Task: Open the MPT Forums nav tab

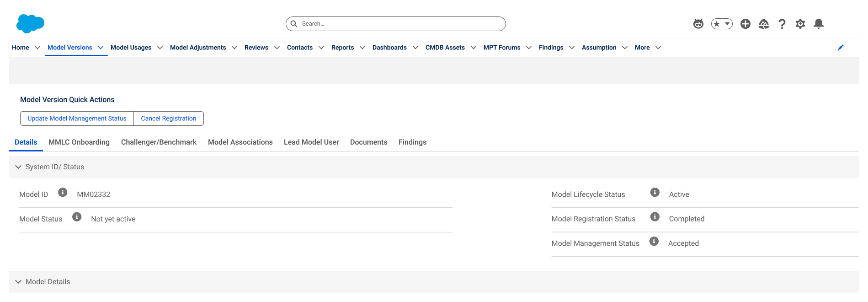Action: coord(502,48)
